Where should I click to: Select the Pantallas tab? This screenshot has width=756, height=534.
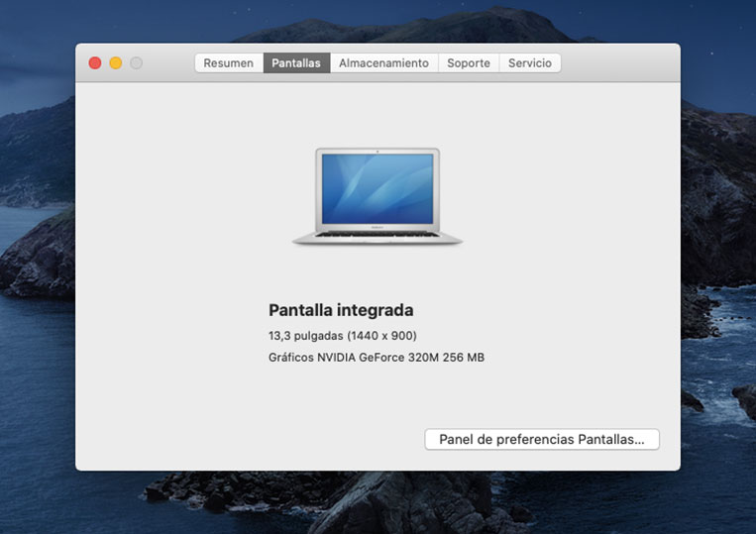point(296,63)
